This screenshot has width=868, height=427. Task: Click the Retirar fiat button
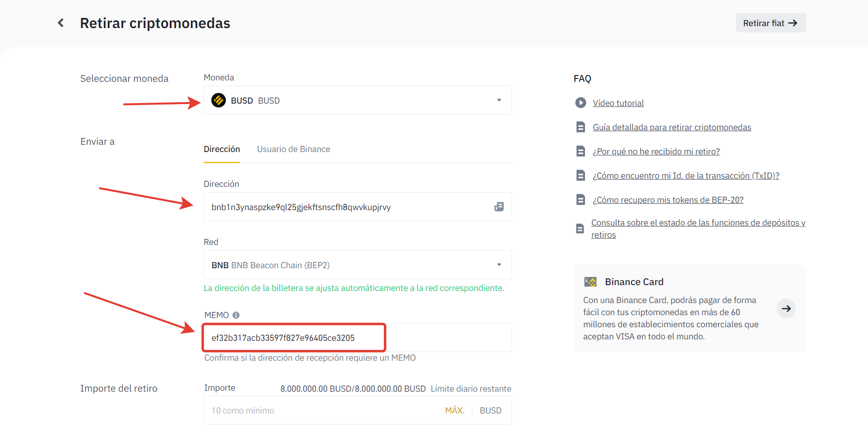click(771, 23)
